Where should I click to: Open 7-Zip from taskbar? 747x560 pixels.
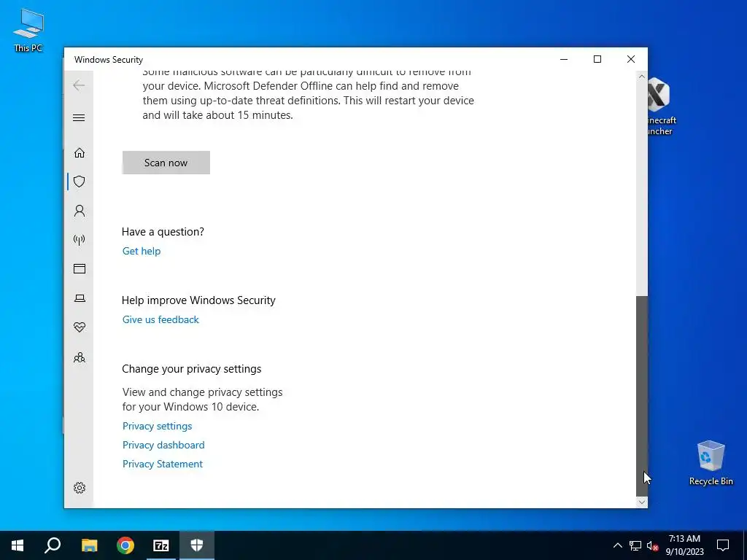click(161, 545)
